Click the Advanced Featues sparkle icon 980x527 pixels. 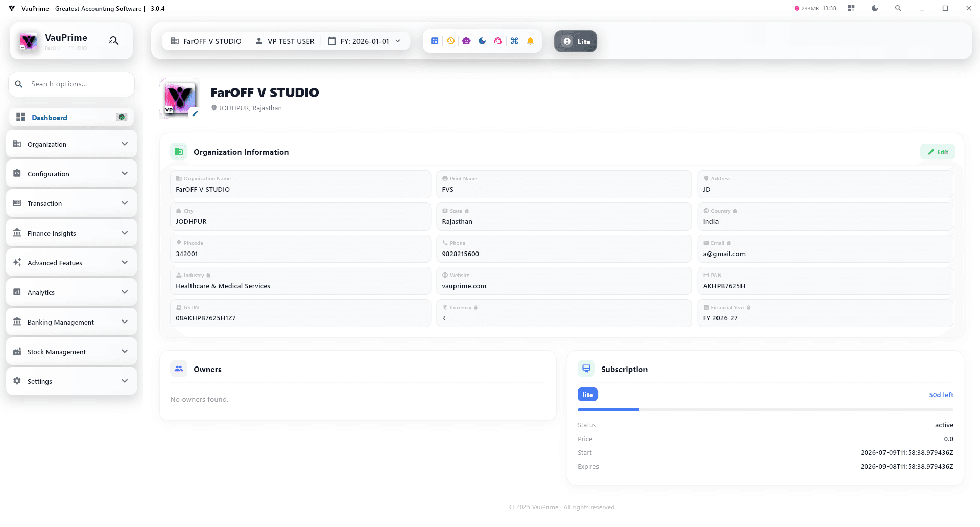[17, 262]
